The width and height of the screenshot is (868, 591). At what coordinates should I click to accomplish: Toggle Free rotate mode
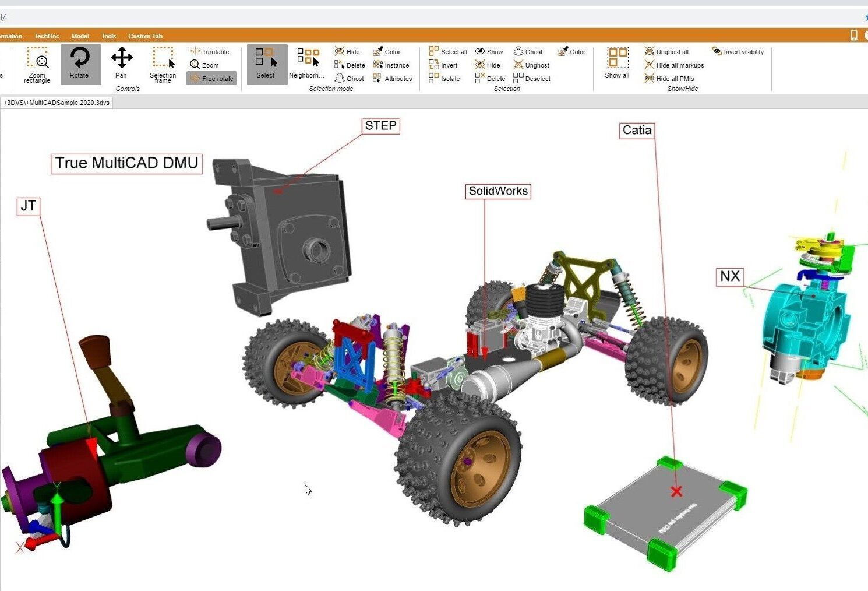pos(211,79)
